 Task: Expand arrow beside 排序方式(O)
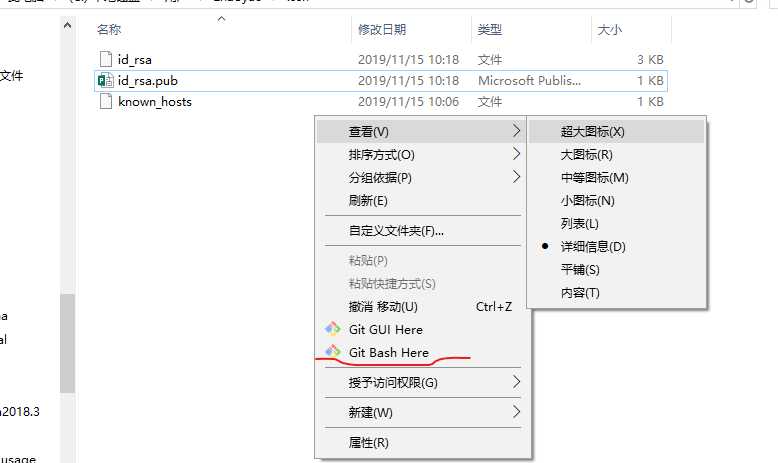[516, 154]
